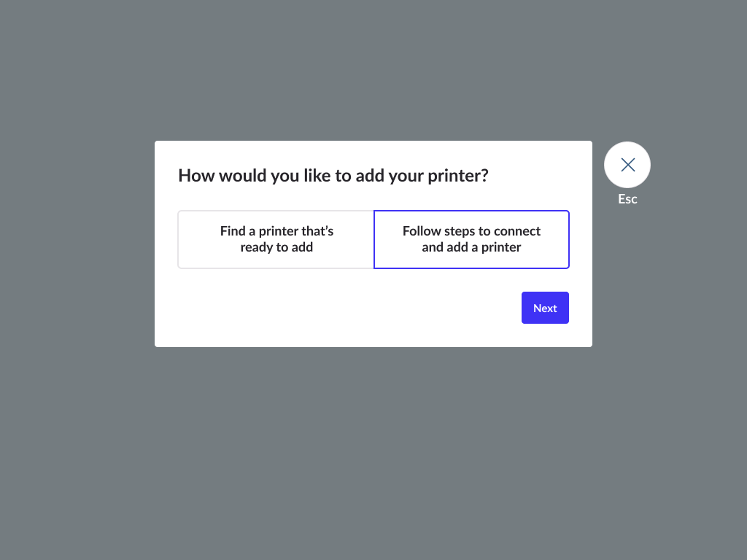Click the dimmed backdrop outside the dialog
Image resolution: width=747 pixels, height=560 pixels.
365,452
